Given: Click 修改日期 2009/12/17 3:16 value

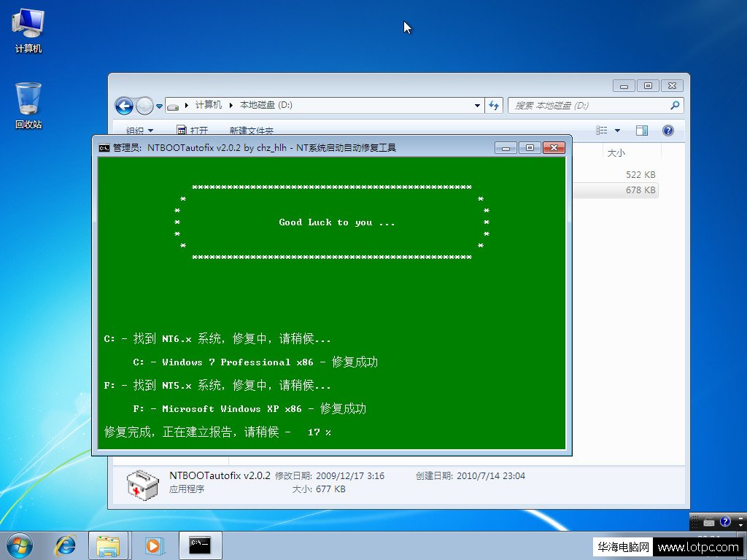Looking at the screenshot, I should tap(349, 475).
